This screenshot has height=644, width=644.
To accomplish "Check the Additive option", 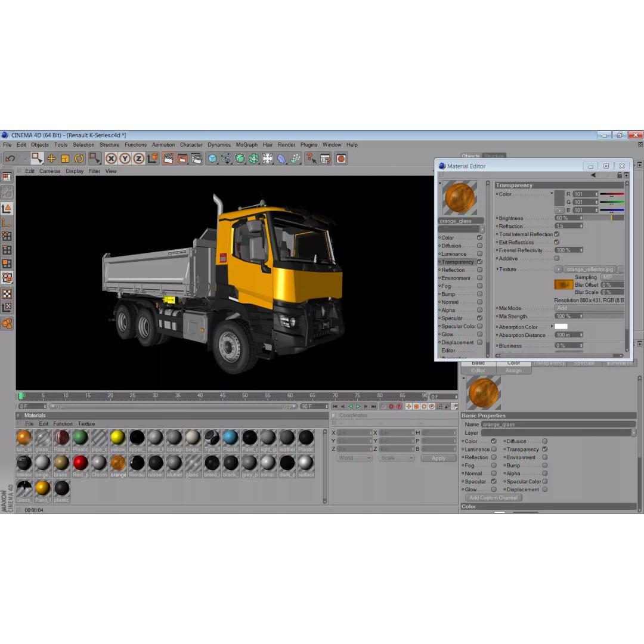I will point(556,258).
